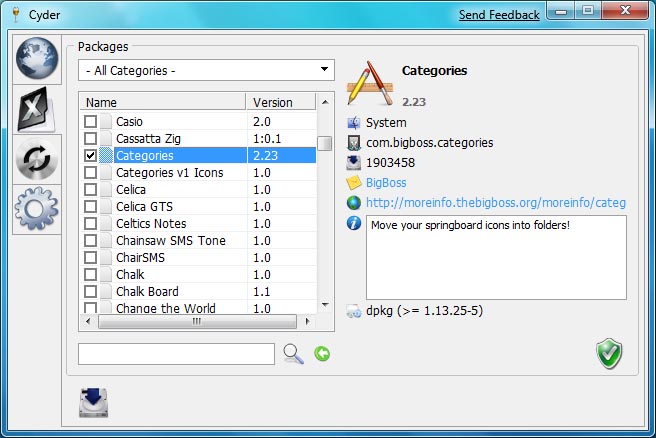
Task: Check the Celica package checkbox
Action: (90, 190)
